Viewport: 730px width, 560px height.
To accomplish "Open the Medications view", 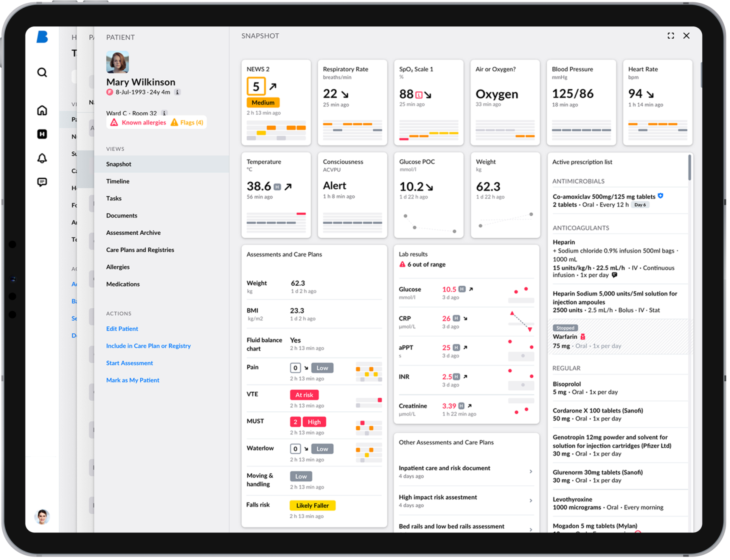I will 123,284.
